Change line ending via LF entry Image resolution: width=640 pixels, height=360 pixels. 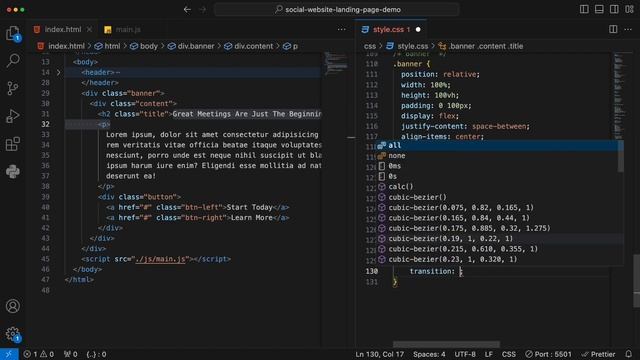(489, 354)
